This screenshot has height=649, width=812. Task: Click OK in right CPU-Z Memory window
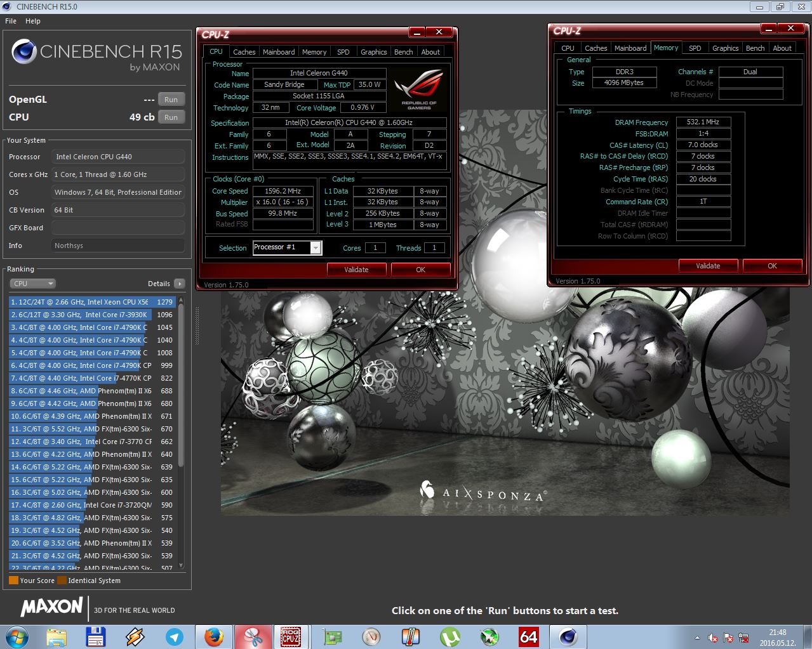click(773, 266)
